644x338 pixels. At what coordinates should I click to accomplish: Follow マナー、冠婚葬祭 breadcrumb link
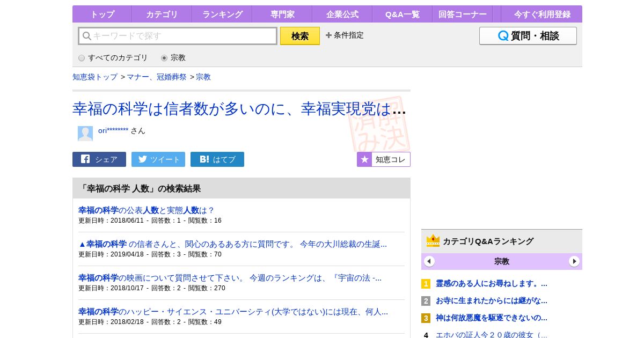point(157,77)
